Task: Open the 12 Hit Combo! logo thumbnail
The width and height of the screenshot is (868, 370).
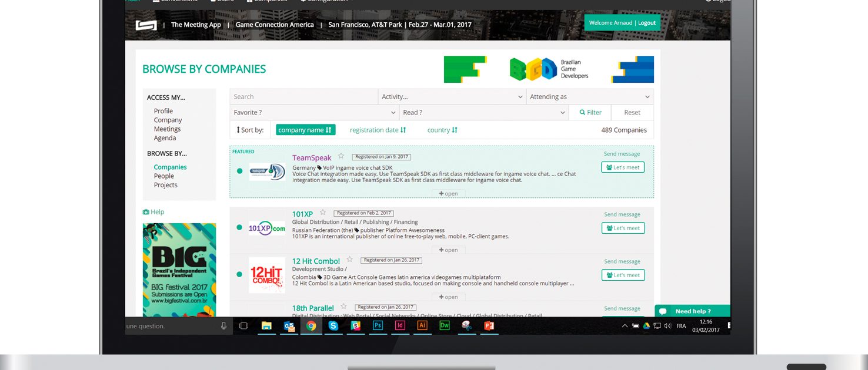Action: point(267,275)
